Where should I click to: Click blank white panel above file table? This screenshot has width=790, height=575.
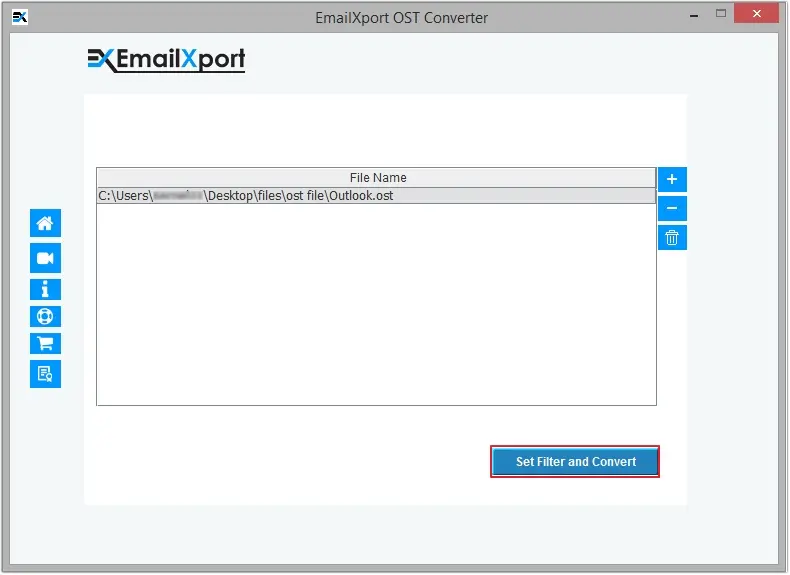point(385,130)
